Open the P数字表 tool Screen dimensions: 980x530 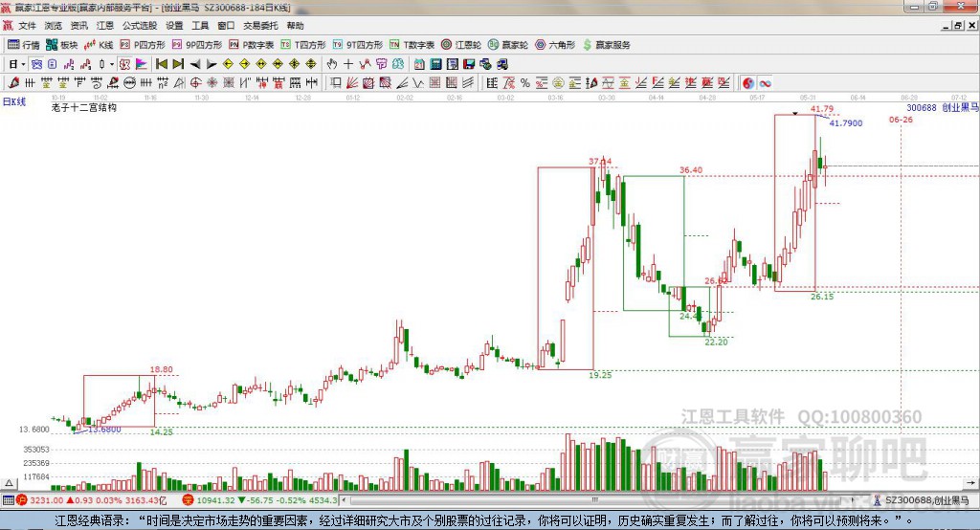[x=252, y=45]
